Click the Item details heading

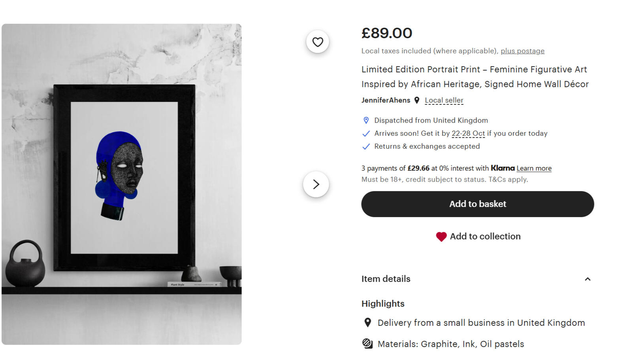point(386,279)
